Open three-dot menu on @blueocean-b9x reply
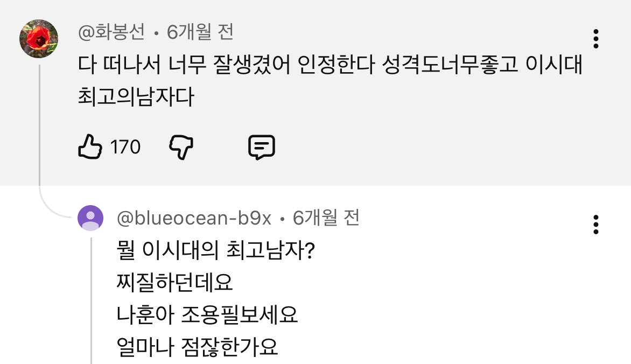Image resolution: width=631 pixels, height=364 pixels. pos(596,225)
